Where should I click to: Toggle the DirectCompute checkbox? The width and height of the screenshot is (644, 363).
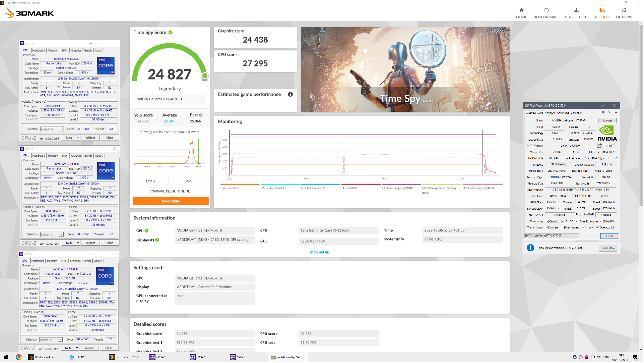tap(577, 222)
